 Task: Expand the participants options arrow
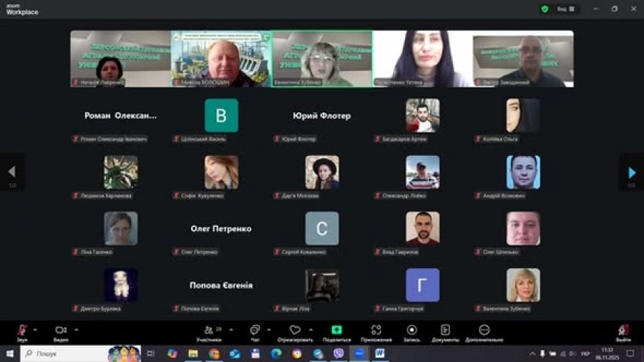[230, 329]
